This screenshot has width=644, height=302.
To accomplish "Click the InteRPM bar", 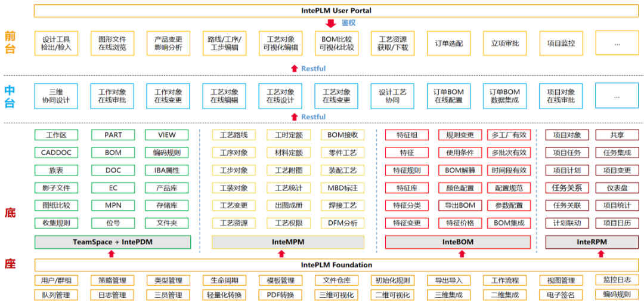I will (x=592, y=242).
